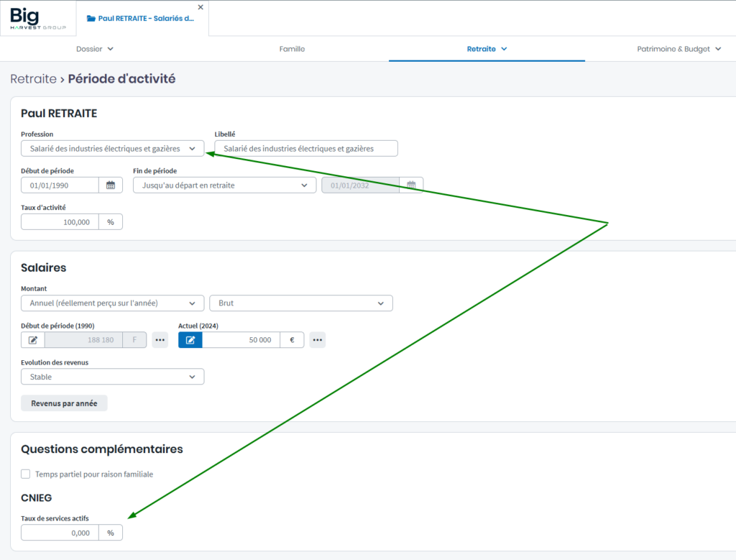Open more options next to 188 180 salary

(160, 340)
